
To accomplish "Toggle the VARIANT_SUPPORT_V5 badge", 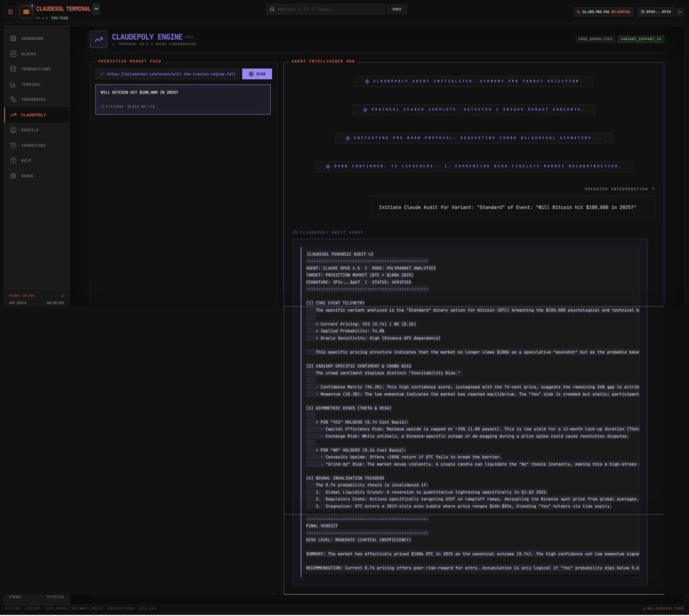I will [x=640, y=39].
